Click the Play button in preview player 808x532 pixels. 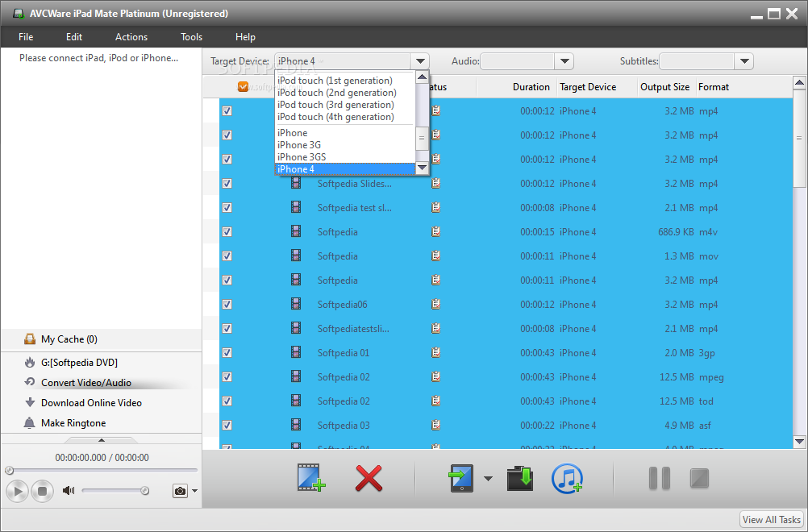(18, 491)
